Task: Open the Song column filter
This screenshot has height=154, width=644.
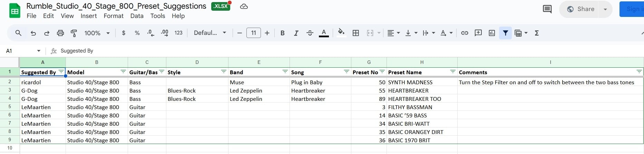Action: pyautogui.click(x=347, y=71)
